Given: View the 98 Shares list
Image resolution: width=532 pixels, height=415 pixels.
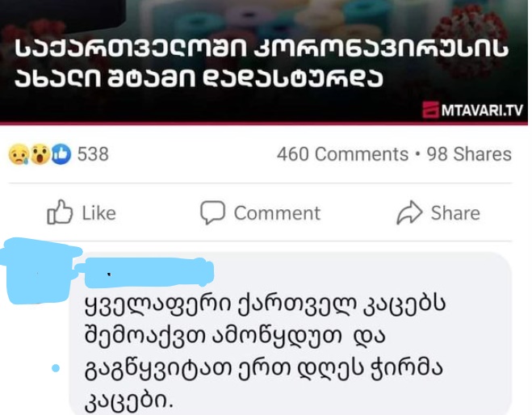Looking at the screenshot, I should pos(469,154).
